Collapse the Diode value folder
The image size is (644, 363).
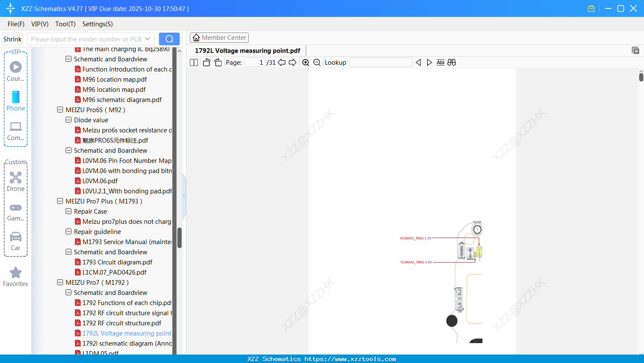[x=69, y=120]
